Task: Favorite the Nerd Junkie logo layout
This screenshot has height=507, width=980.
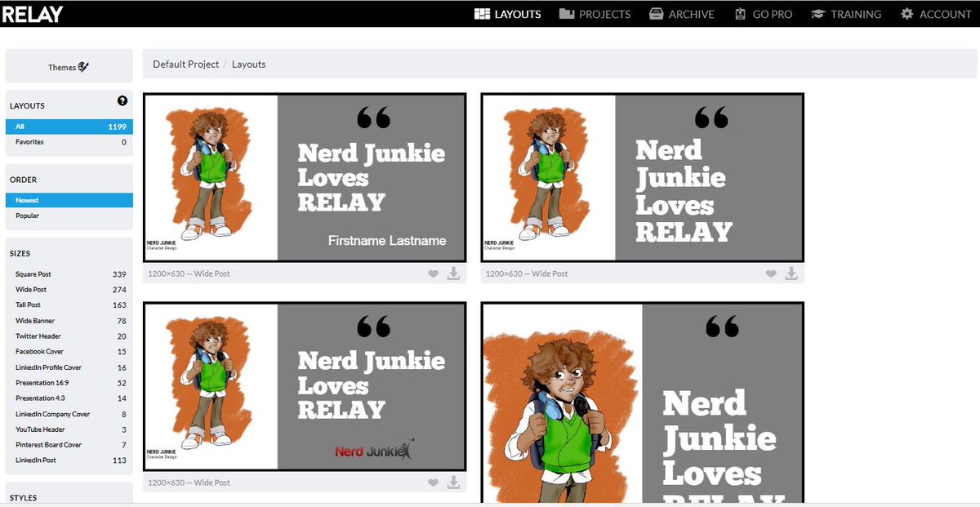Action: pyautogui.click(x=433, y=483)
